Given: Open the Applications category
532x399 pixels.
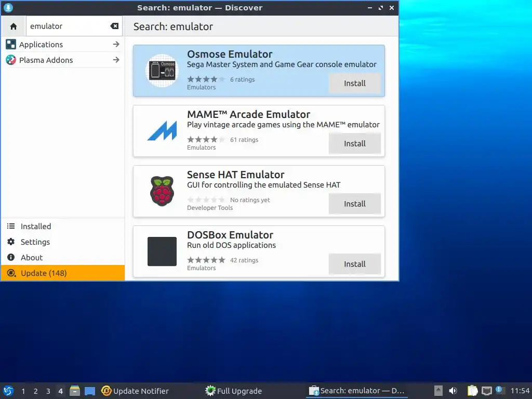Looking at the screenshot, I should pyautogui.click(x=63, y=45).
